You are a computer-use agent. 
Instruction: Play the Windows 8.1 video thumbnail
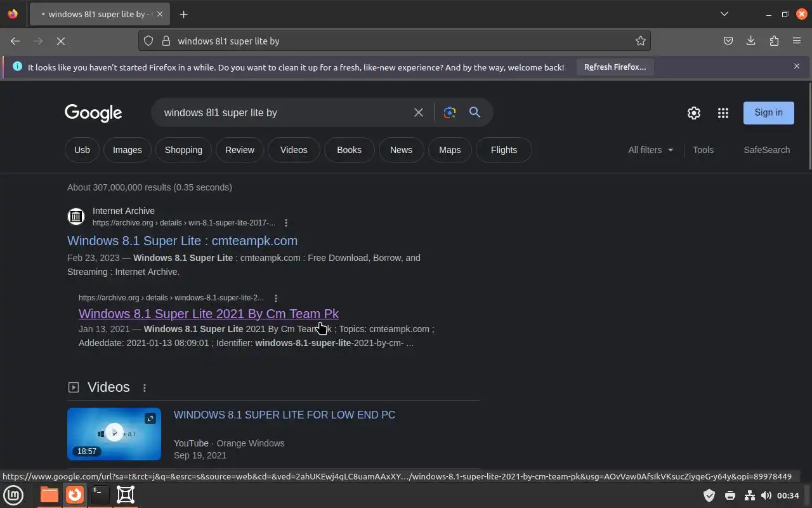click(x=114, y=433)
